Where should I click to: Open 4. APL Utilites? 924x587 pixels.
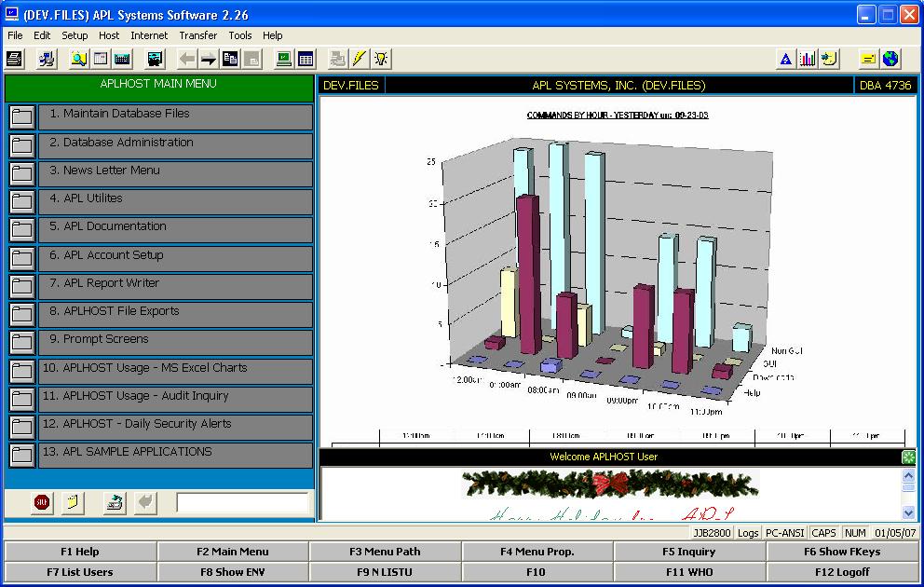point(175,201)
